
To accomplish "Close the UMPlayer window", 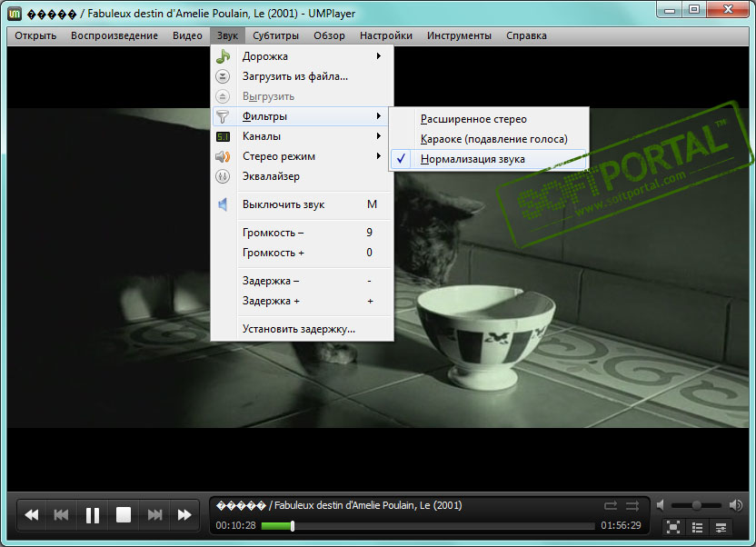I will [x=729, y=10].
